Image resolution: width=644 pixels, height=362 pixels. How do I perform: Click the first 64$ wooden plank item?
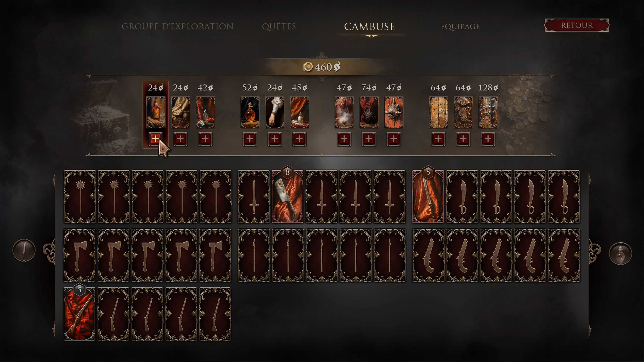439,112
